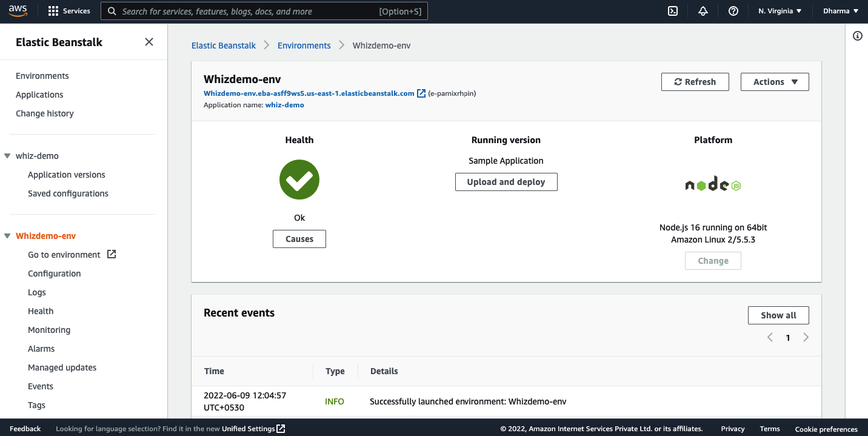Viewport: 868px width, 436px height.
Task: Click the Type column header
Action: (335, 371)
